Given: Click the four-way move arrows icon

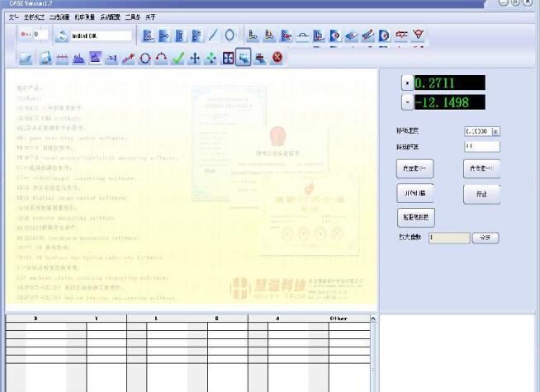Looking at the screenshot, I should [x=194, y=58].
